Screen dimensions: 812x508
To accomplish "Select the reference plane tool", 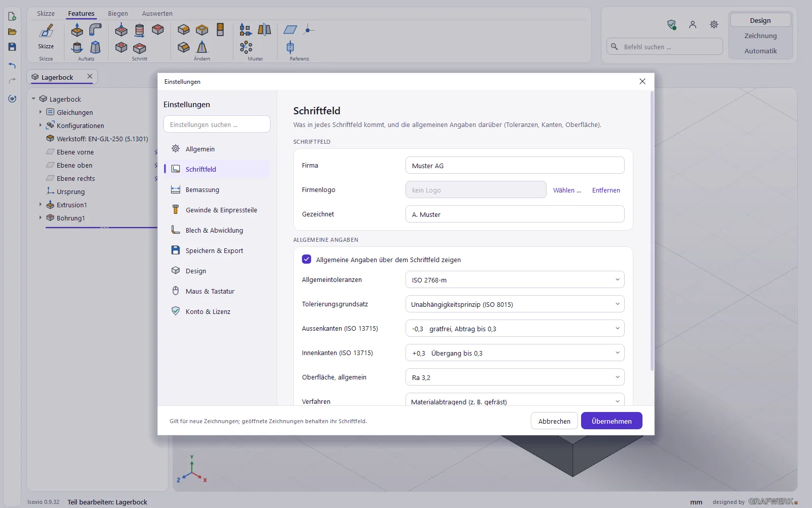I will (x=290, y=30).
